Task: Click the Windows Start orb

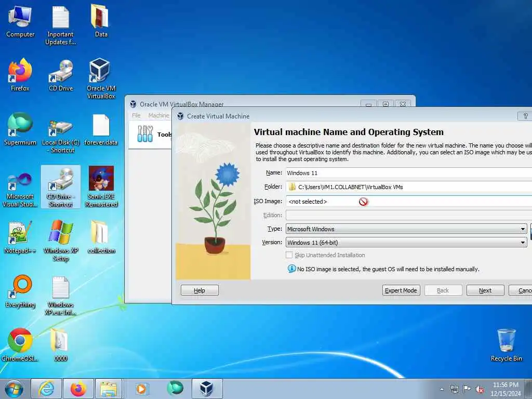Action: coord(14,389)
